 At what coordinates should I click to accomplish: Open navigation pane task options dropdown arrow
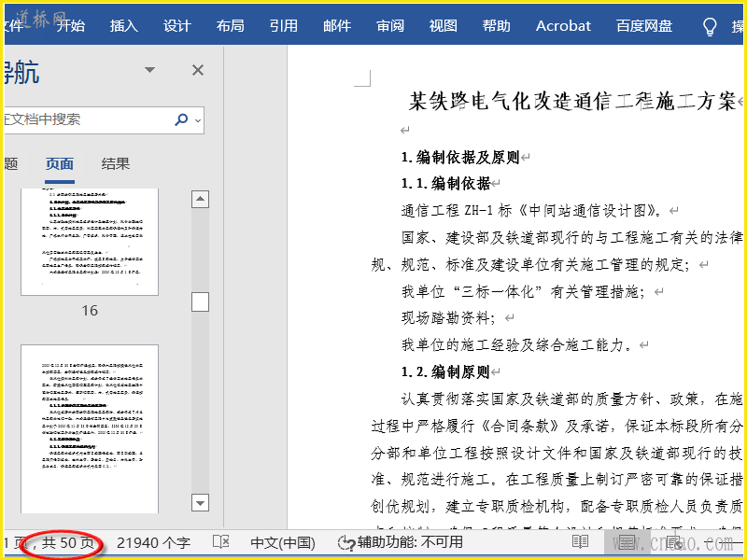point(149,70)
